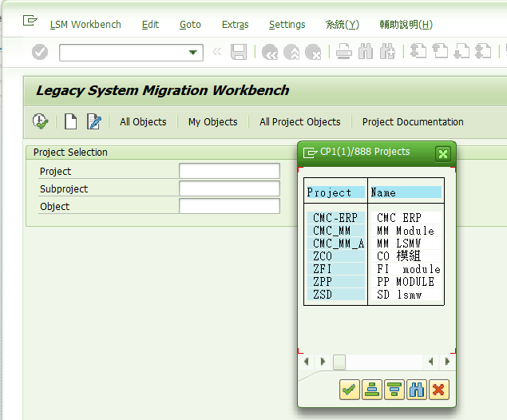Image resolution: width=507 pixels, height=420 pixels.
Task: Focus the Object input field
Action: point(229,206)
